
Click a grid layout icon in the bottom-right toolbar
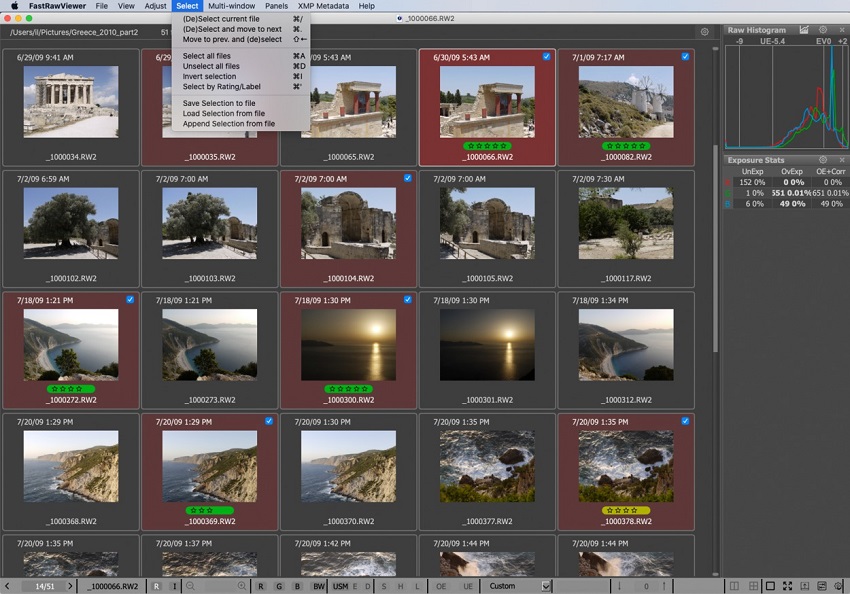(753, 585)
